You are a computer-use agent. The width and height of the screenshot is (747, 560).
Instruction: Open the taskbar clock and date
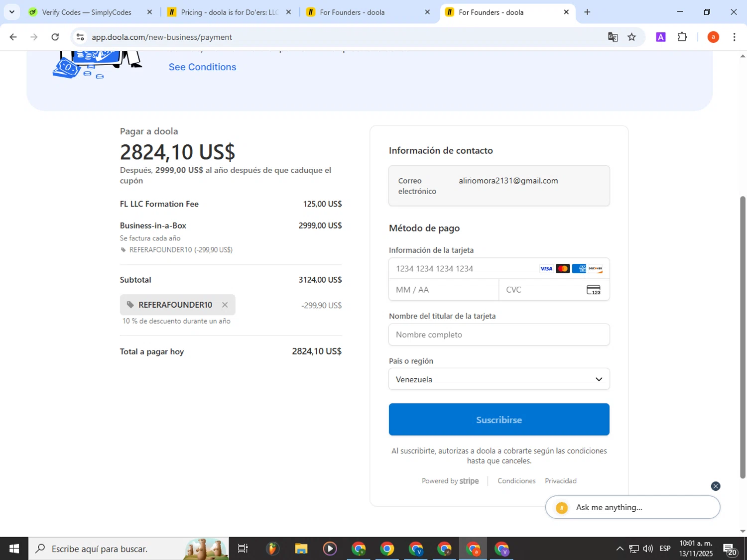click(696, 549)
